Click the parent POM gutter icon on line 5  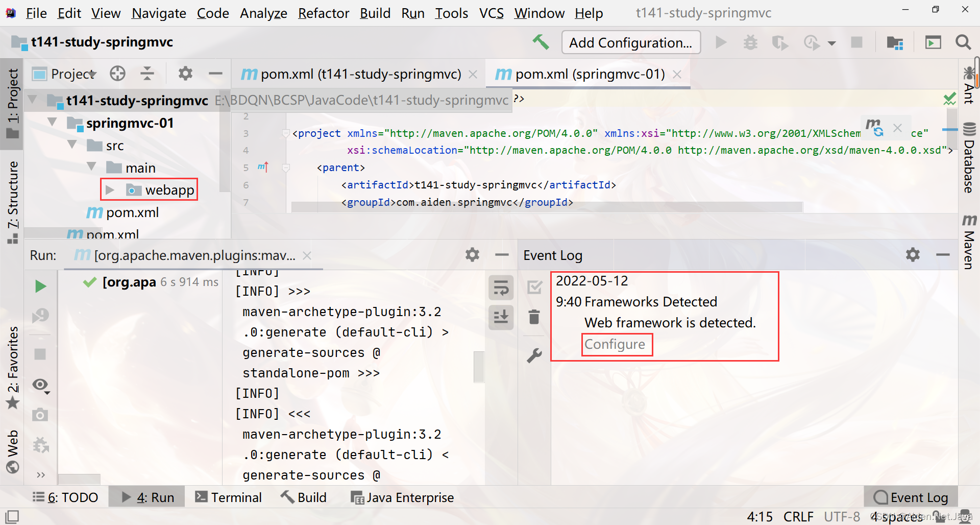coord(263,167)
